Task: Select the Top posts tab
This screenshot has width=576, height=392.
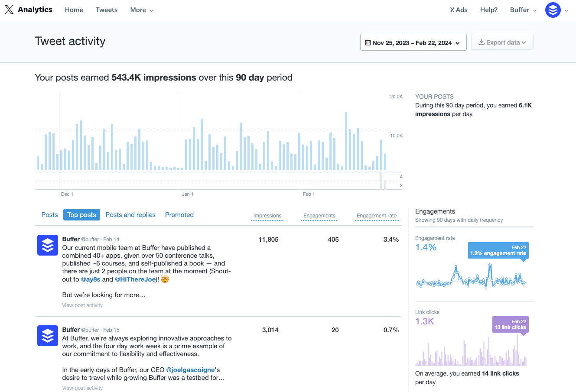Action: tap(81, 215)
